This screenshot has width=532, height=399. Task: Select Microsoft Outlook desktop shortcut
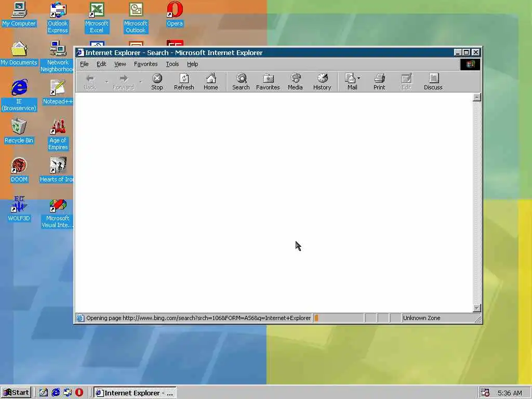tap(136, 18)
